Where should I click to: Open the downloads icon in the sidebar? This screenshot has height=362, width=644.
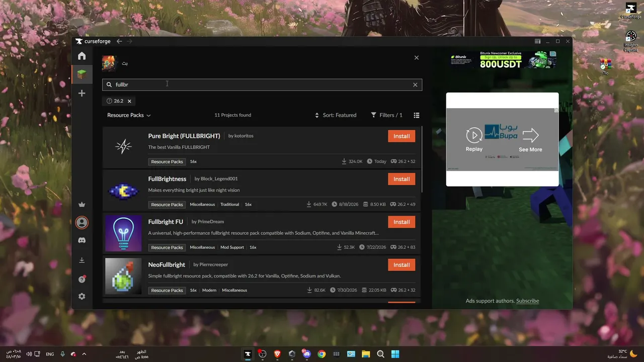(82, 260)
